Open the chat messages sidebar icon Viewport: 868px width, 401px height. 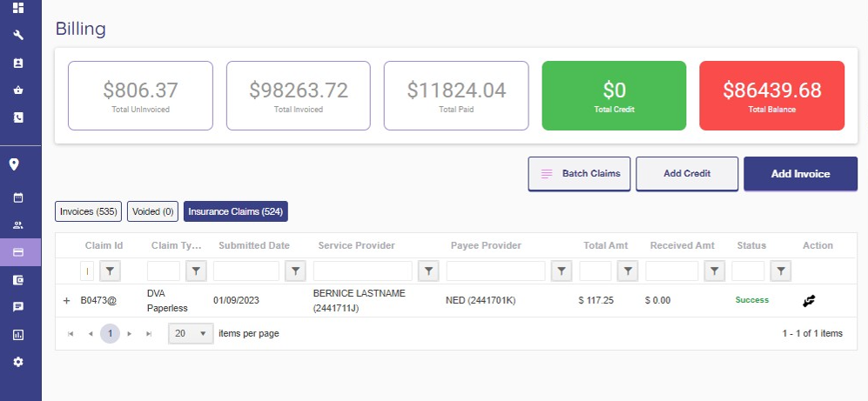click(17, 307)
